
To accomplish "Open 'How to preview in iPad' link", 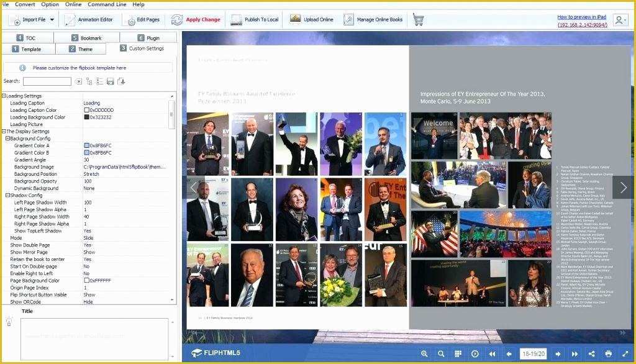I will [x=581, y=17].
